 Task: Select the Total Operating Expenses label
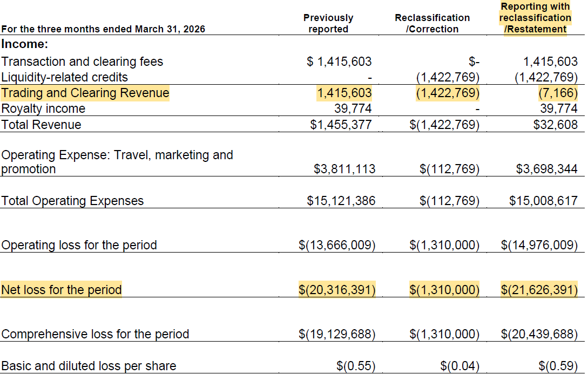pyautogui.click(x=72, y=201)
